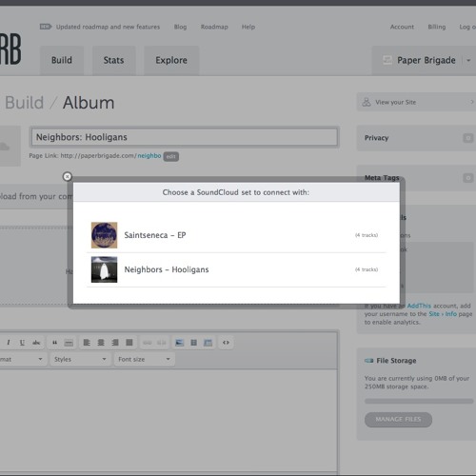Align text left in the editor
This screenshot has width=476, height=476.
(x=87, y=343)
